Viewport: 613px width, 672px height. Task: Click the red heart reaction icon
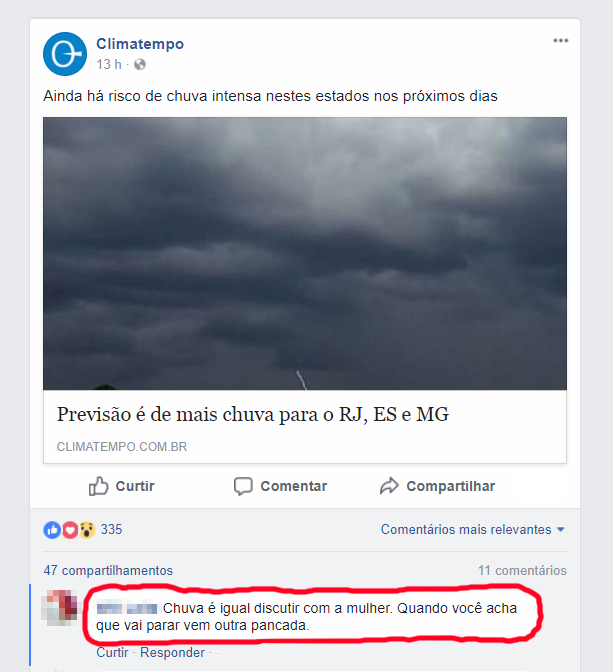point(70,530)
